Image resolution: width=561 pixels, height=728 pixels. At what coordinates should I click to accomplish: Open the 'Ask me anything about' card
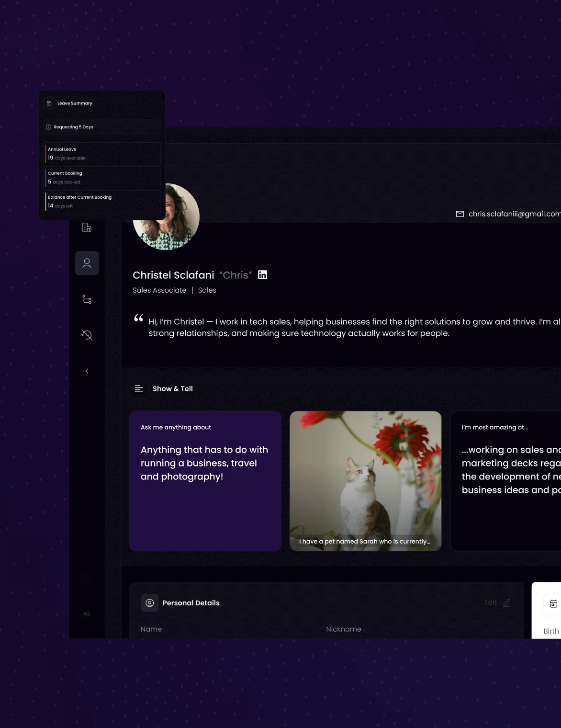[205, 481]
